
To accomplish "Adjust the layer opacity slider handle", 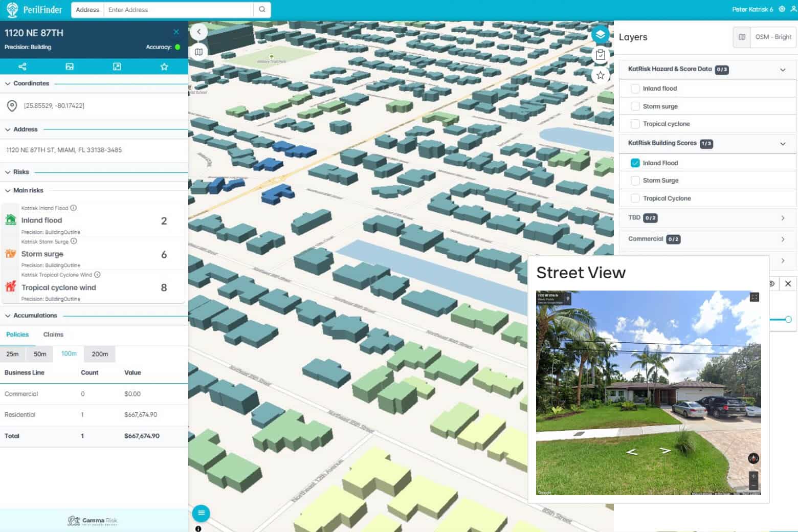I will click(x=788, y=319).
